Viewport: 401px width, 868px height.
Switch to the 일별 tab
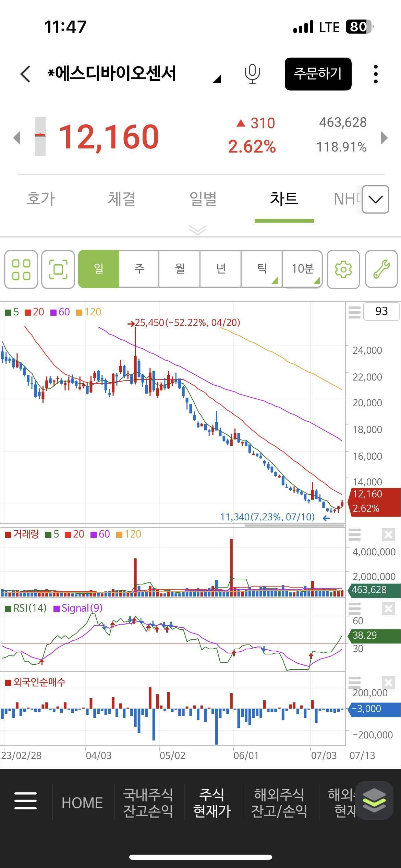[x=203, y=199]
